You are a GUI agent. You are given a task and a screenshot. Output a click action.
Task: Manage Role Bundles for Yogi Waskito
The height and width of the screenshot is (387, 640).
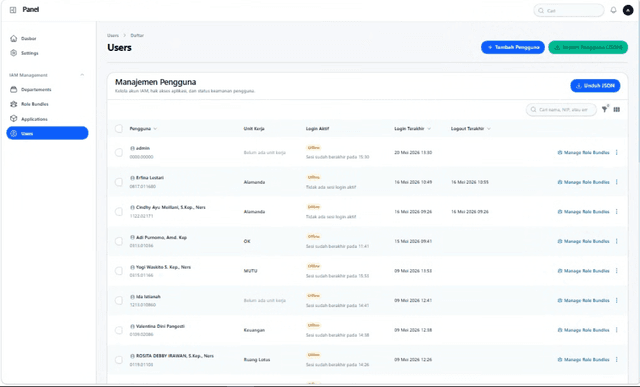(583, 271)
